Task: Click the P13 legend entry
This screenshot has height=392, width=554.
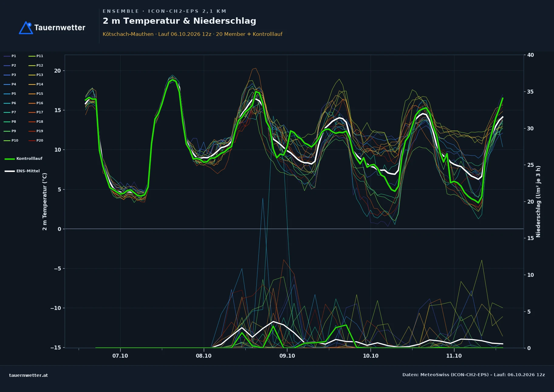Action: pyautogui.click(x=36, y=75)
